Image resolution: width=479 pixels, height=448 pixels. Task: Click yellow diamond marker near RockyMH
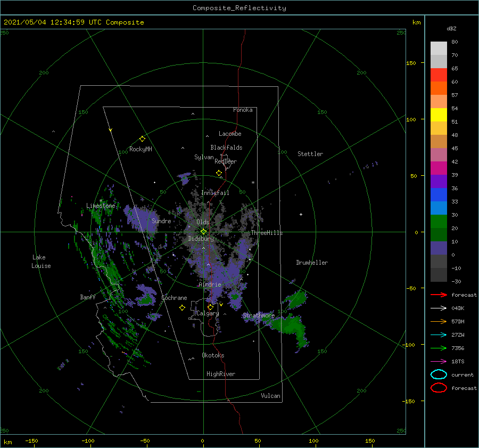[x=142, y=139]
